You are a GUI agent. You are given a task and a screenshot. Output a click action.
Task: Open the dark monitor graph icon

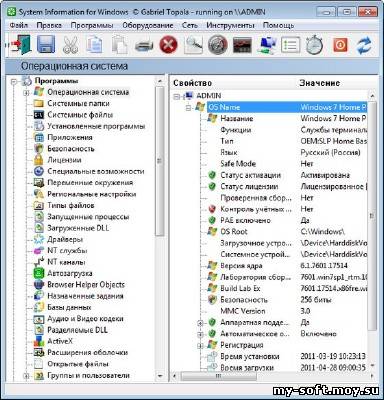[242, 45]
